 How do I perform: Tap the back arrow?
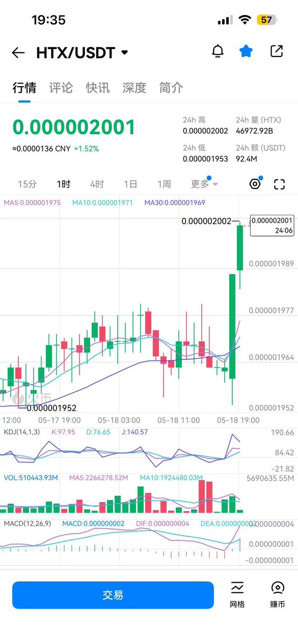point(18,53)
